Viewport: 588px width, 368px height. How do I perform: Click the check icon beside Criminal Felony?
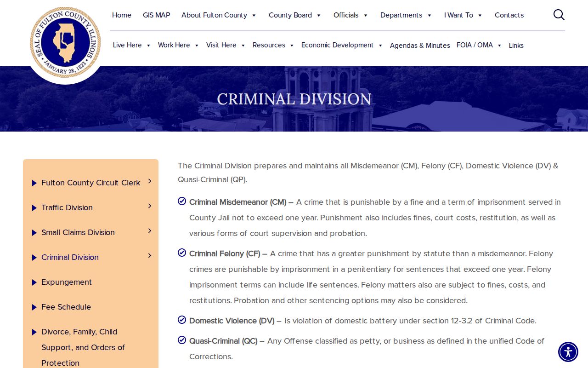pyautogui.click(x=182, y=253)
